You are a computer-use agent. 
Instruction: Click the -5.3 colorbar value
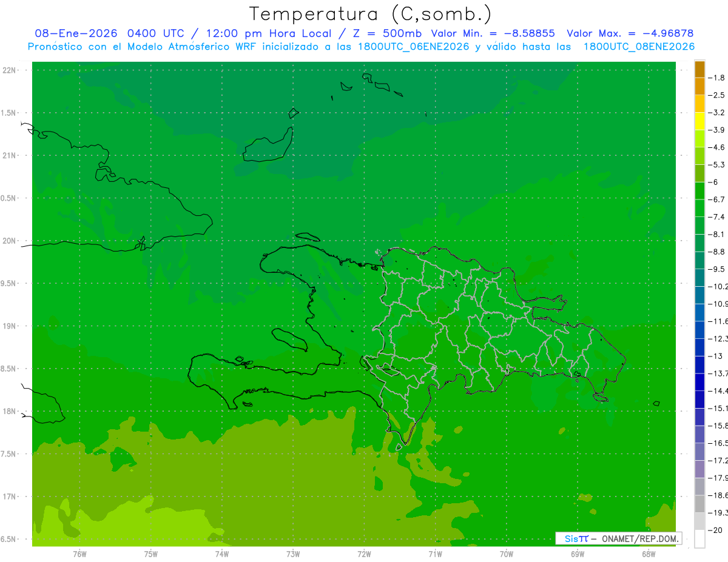(x=716, y=164)
